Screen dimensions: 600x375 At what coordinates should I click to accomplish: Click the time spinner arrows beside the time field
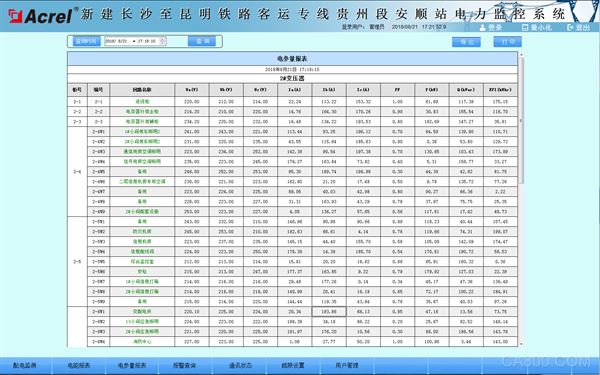click(163, 41)
